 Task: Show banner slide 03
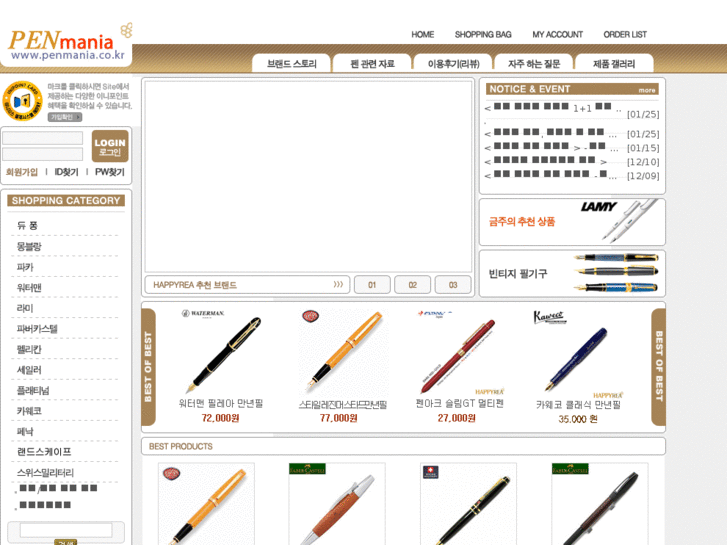pos(453,285)
